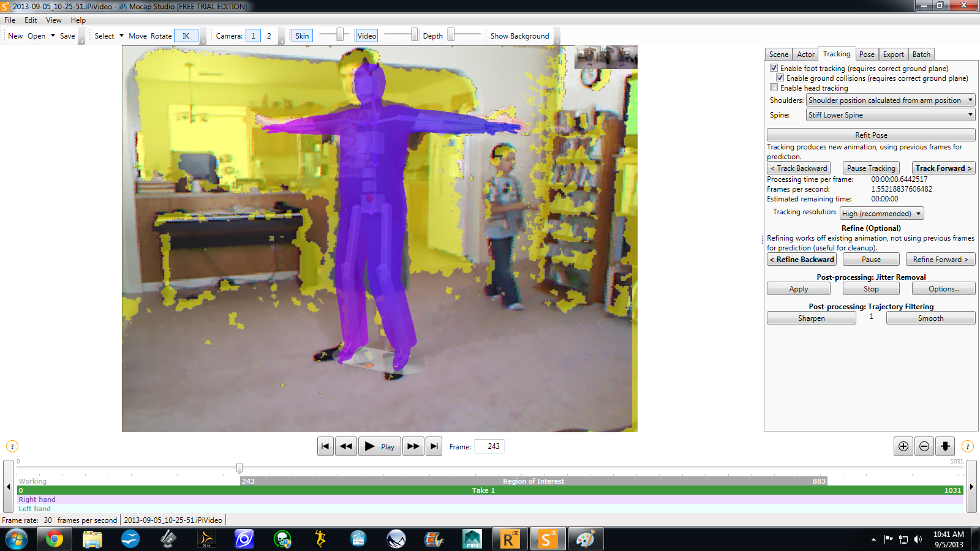The width and height of the screenshot is (980, 551).
Task: Open the View menu
Action: coord(54,20)
